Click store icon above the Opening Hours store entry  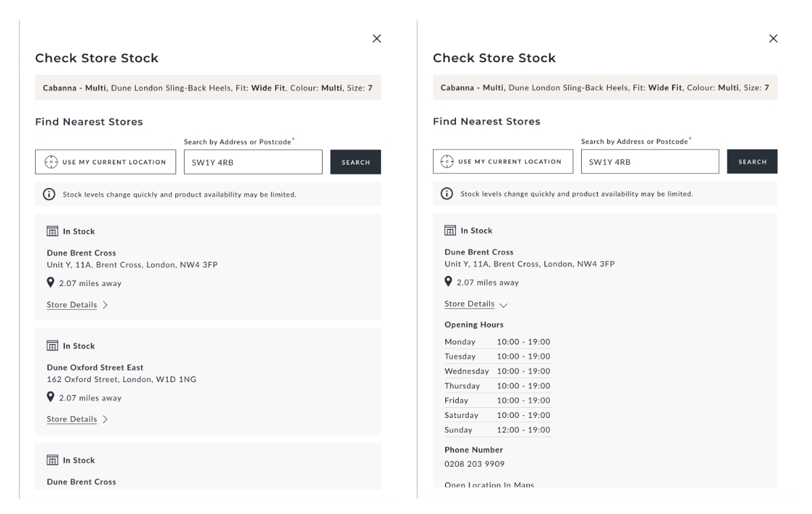(450, 231)
